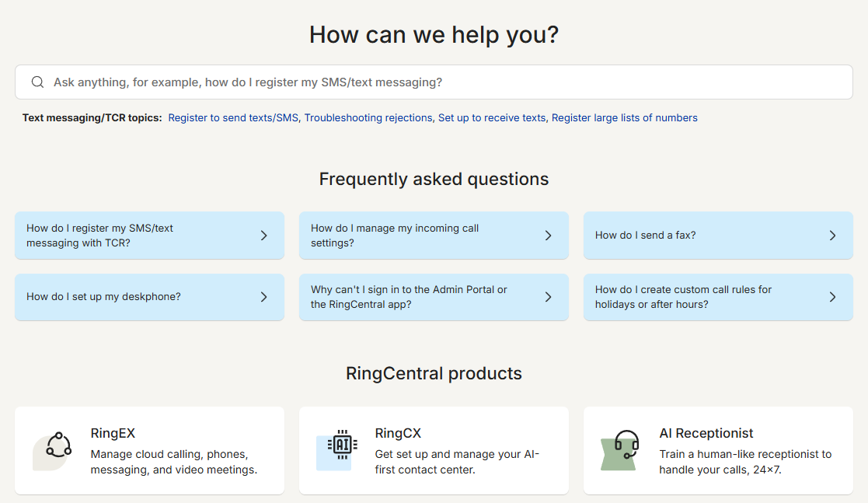Open Register to send texts/SMS link
Image resolution: width=868 pixels, height=503 pixels.
233,118
